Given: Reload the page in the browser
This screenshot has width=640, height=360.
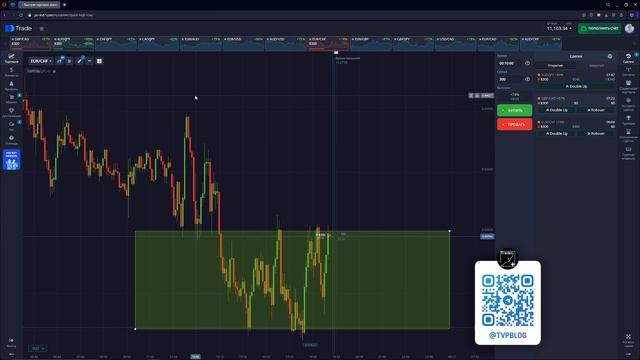Looking at the screenshot, I should (x=21, y=15).
